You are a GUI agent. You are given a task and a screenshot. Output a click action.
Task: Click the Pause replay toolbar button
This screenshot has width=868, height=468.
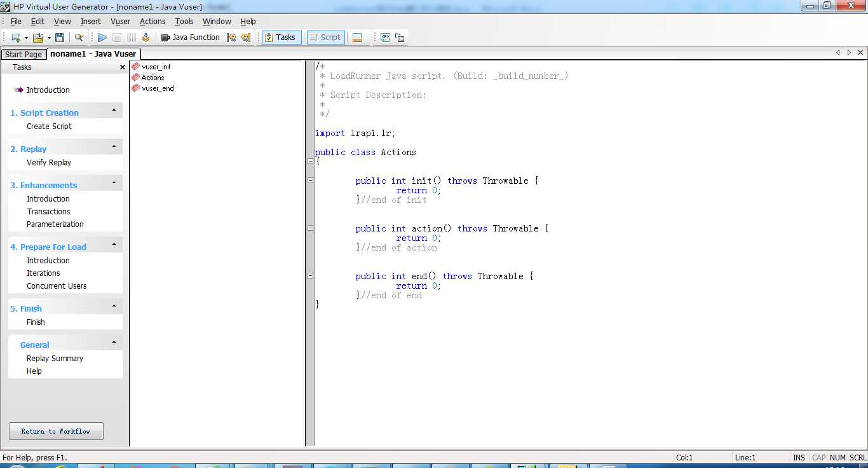[x=132, y=38]
